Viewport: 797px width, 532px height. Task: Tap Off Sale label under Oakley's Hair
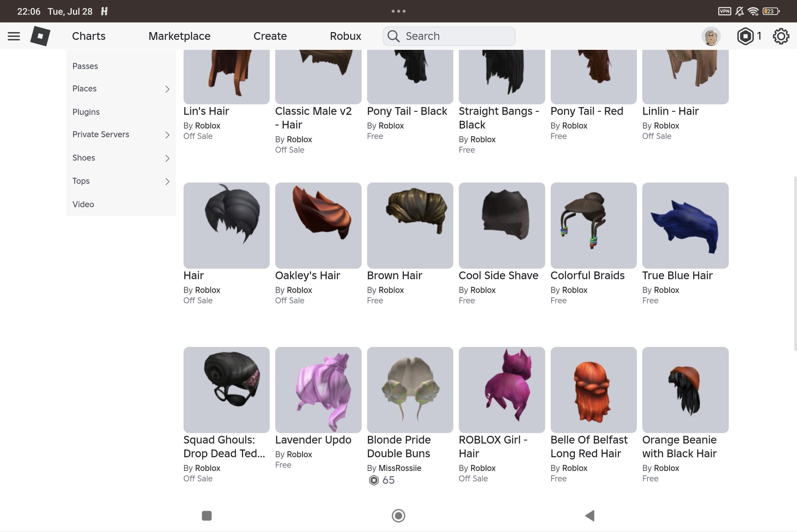pos(290,301)
